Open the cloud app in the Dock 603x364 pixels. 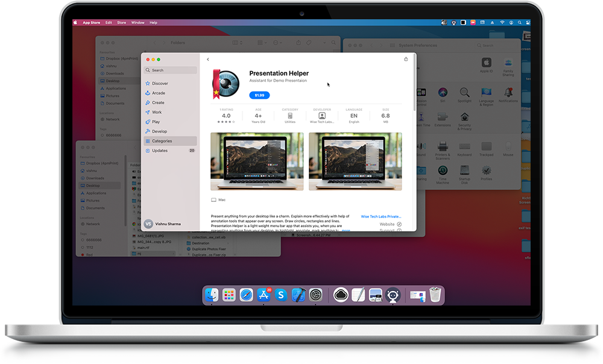click(x=341, y=295)
